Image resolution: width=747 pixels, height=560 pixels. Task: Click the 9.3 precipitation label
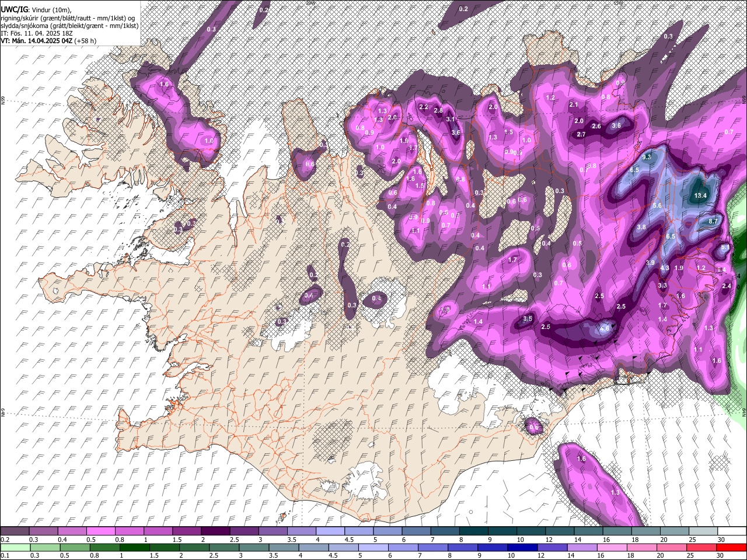pos(647,157)
